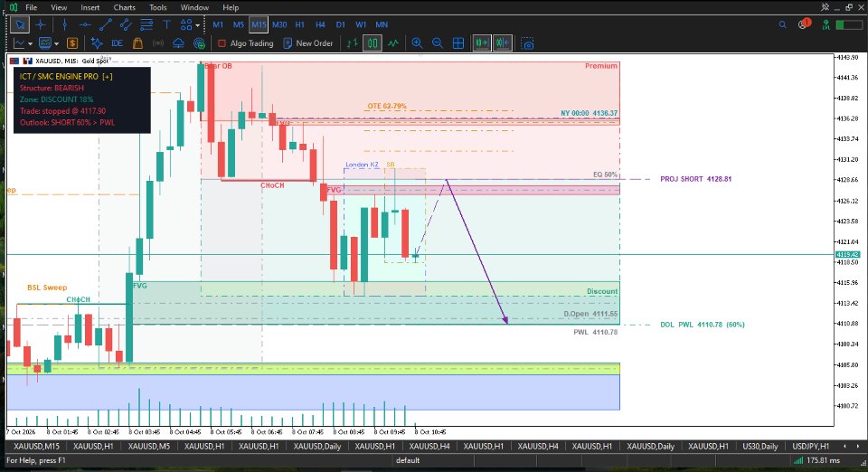Open the View menu
Viewport: 868px width, 472px height.
tap(59, 7)
